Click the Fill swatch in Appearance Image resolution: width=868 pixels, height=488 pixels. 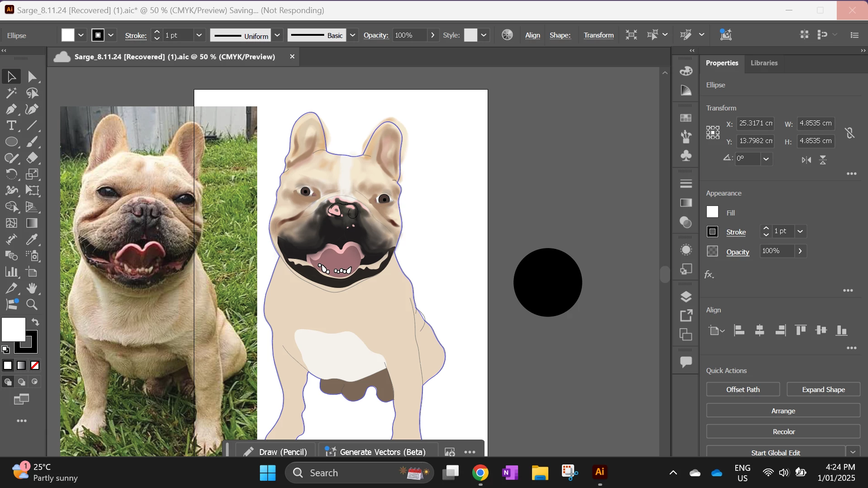tap(712, 212)
